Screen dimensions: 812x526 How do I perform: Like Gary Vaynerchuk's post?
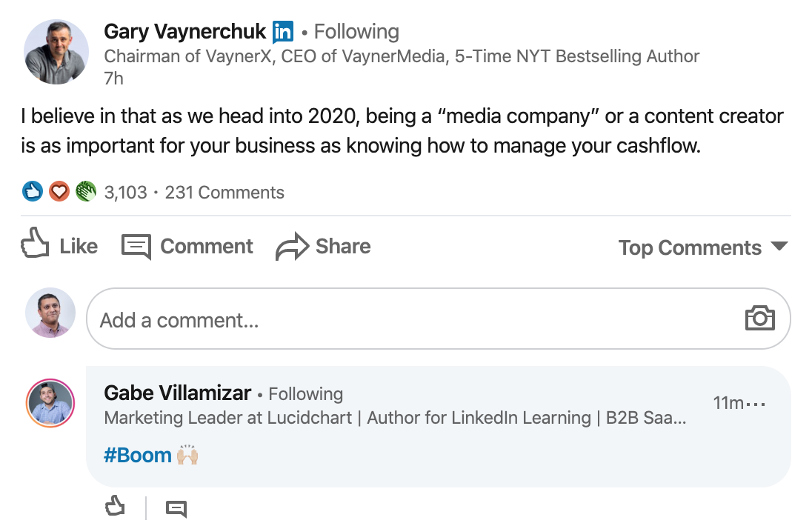pyautogui.click(x=59, y=245)
